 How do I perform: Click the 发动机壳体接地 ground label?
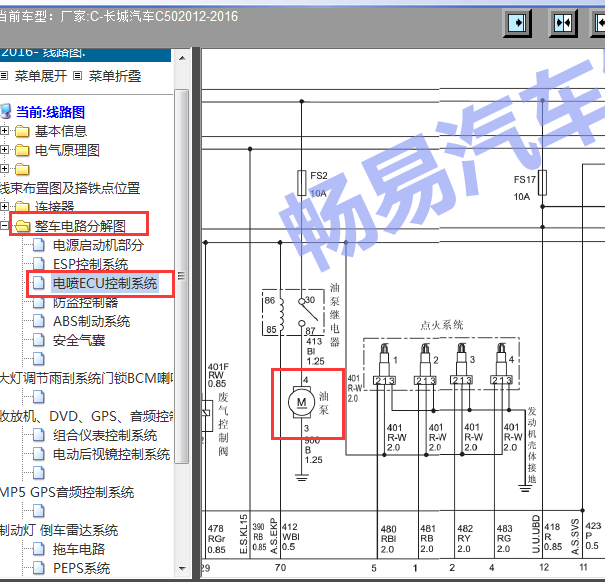click(532, 444)
